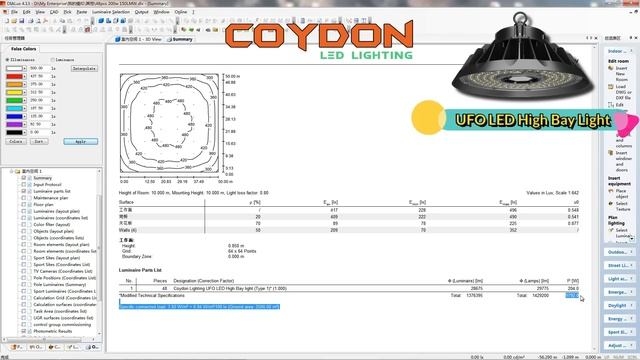This screenshot has height=360, width=640.
Task: Click the Place object icon in guide panel
Action: point(611,191)
